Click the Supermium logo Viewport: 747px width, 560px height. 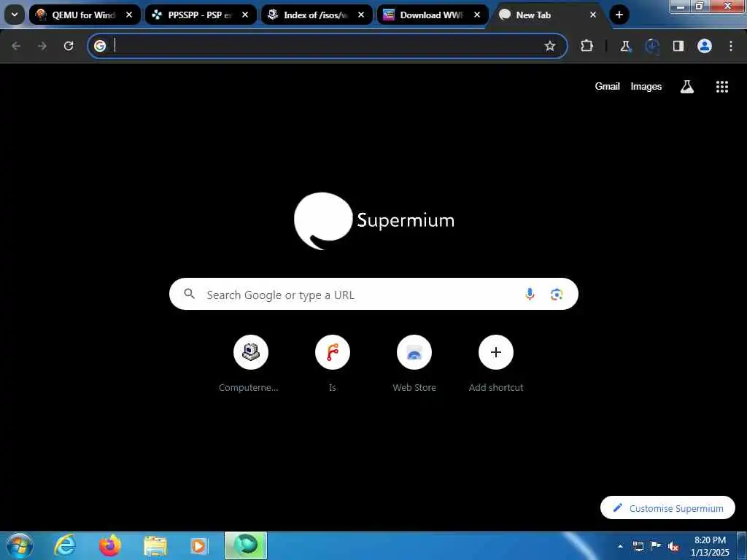pyautogui.click(x=374, y=221)
